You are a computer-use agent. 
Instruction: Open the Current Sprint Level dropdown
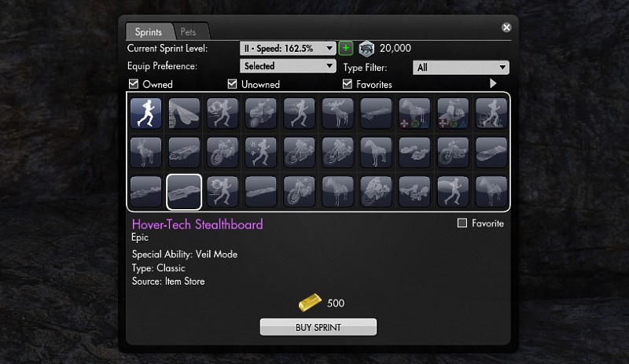click(x=288, y=48)
